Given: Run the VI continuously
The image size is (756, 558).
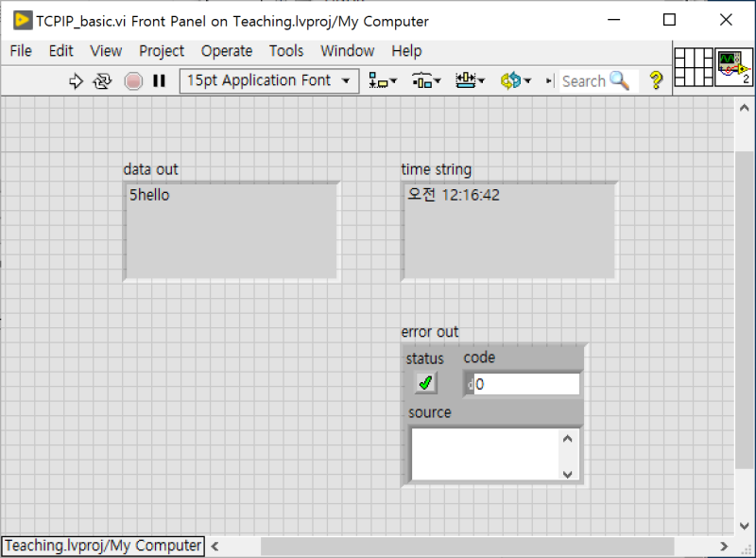Looking at the screenshot, I should click(103, 80).
